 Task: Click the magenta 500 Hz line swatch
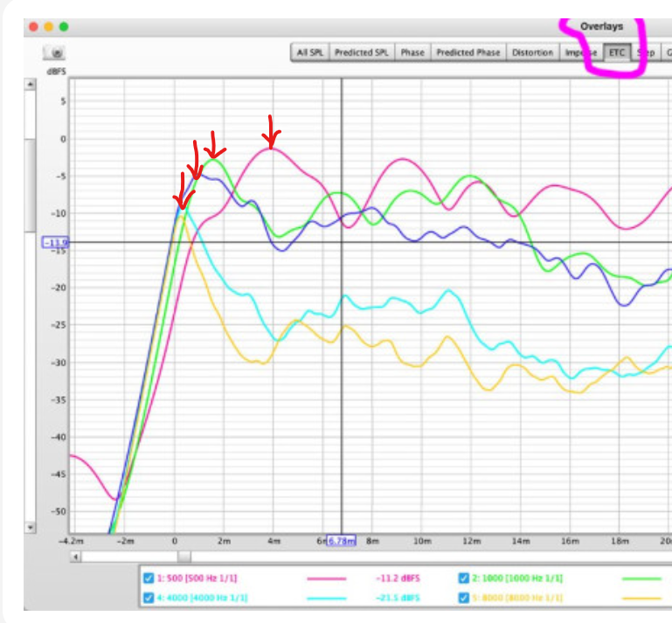327,578
